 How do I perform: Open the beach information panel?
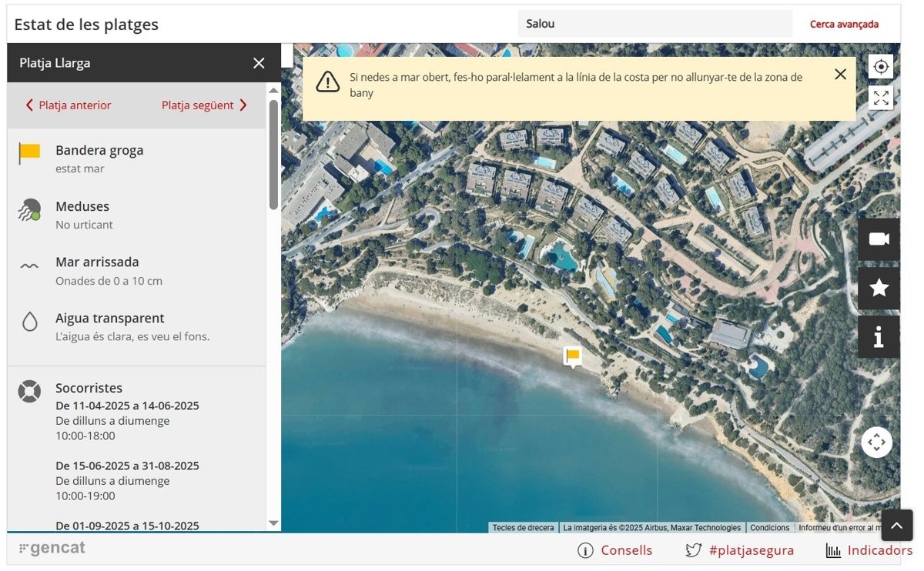click(879, 337)
